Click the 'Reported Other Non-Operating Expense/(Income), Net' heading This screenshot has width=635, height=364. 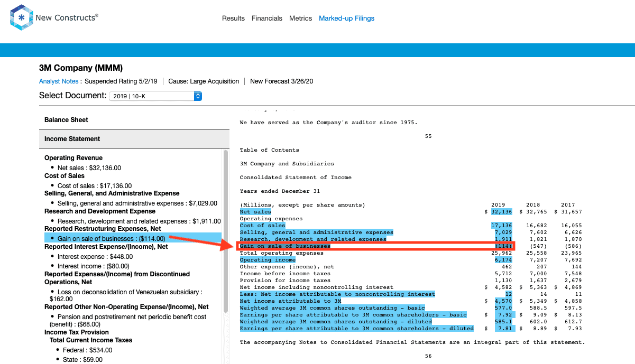point(126,307)
